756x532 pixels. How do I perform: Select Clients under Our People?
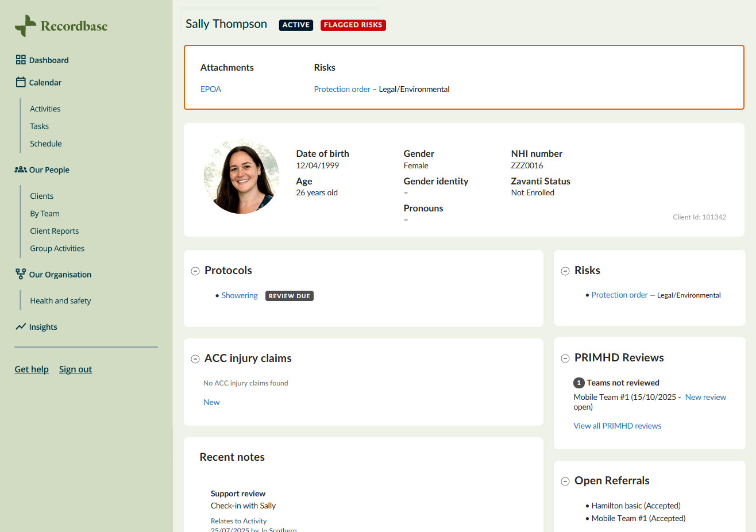click(42, 196)
